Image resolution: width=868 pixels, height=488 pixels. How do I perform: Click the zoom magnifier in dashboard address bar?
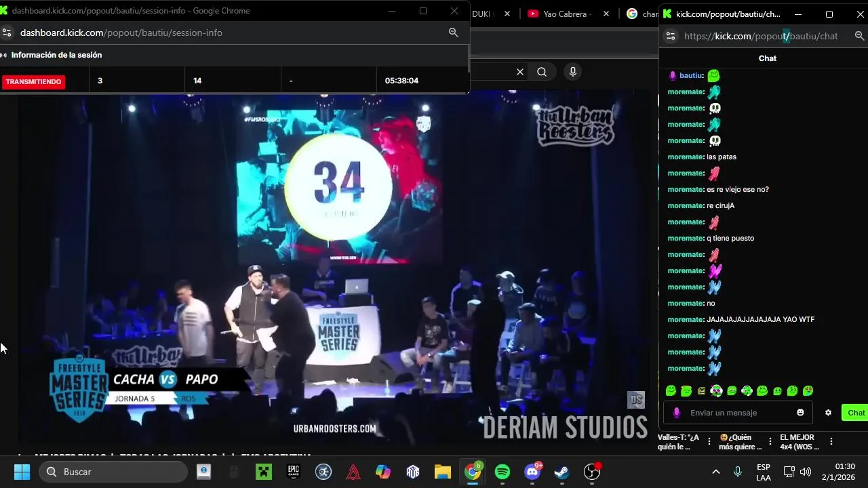click(x=454, y=33)
